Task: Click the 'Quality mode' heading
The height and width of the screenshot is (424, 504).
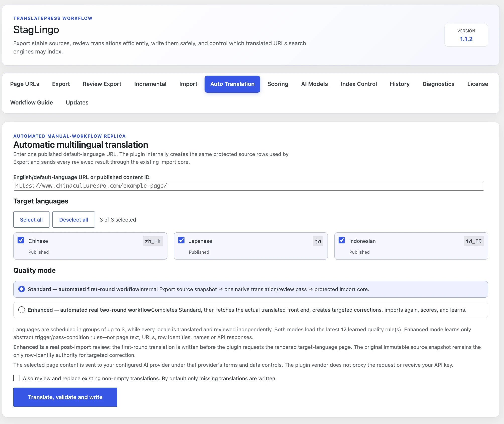Action: click(x=34, y=271)
